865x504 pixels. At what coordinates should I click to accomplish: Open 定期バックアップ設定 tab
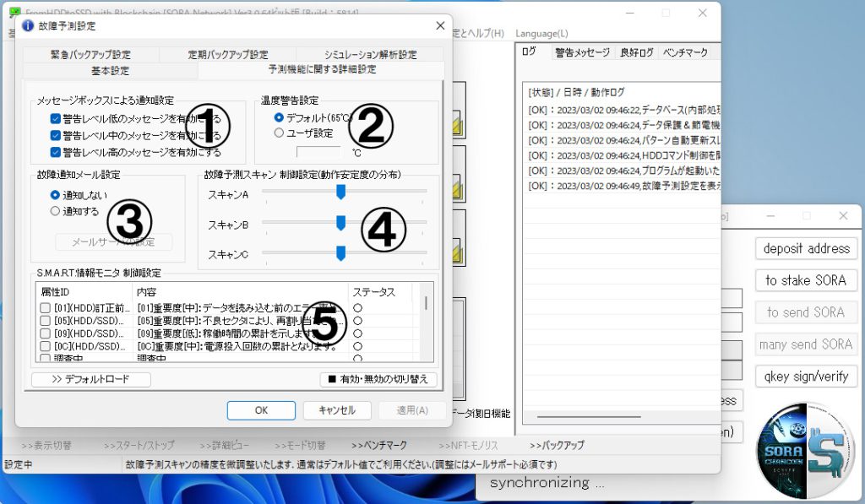coord(228,54)
